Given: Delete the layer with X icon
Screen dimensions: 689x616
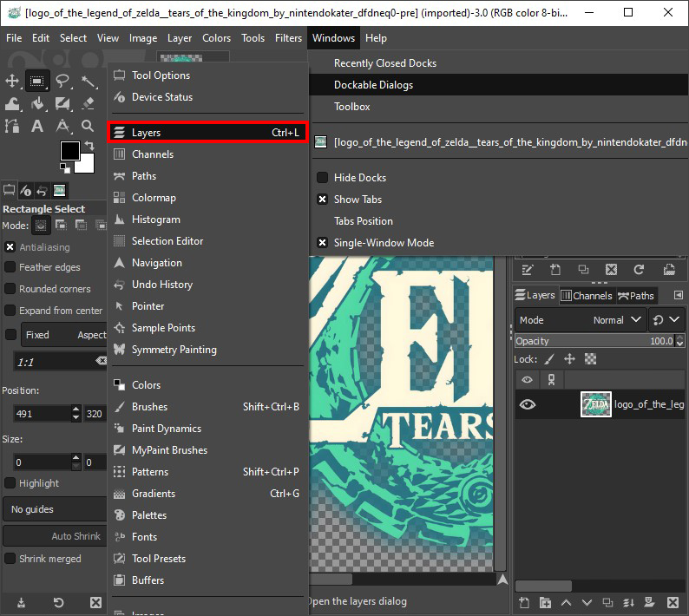Looking at the screenshot, I should click(673, 602).
